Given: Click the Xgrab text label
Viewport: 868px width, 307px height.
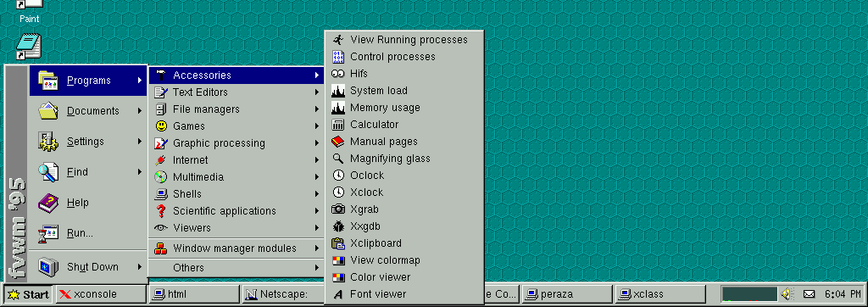Looking at the screenshot, I should pyautogui.click(x=364, y=209).
